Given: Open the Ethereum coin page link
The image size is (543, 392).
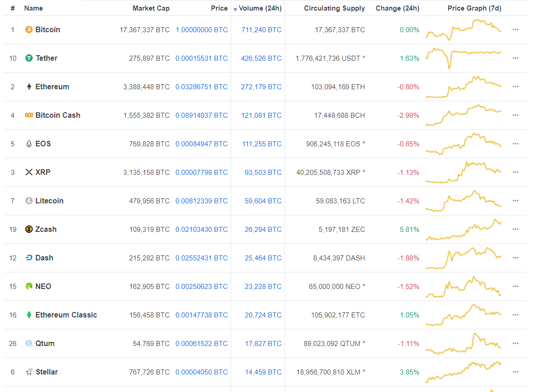Looking at the screenshot, I should point(53,87).
